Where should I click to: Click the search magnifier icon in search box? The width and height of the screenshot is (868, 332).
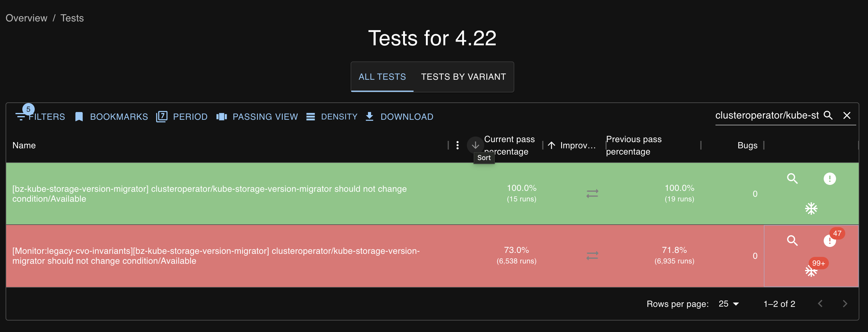point(828,115)
